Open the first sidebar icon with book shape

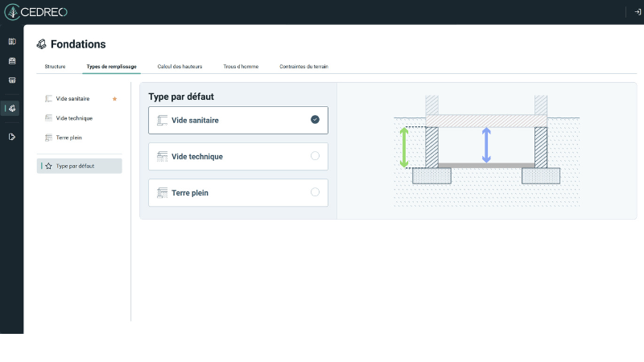pyautogui.click(x=12, y=42)
